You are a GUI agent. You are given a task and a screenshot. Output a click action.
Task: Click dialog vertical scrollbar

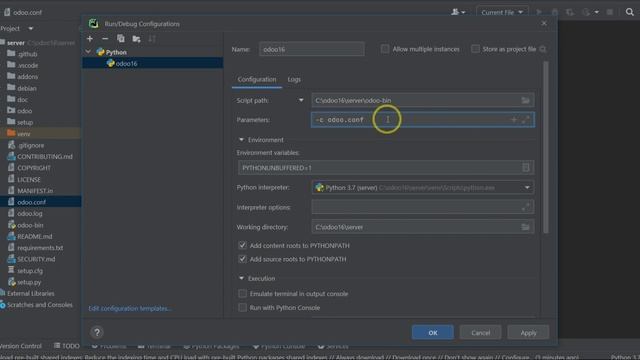[x=546, y=147]
